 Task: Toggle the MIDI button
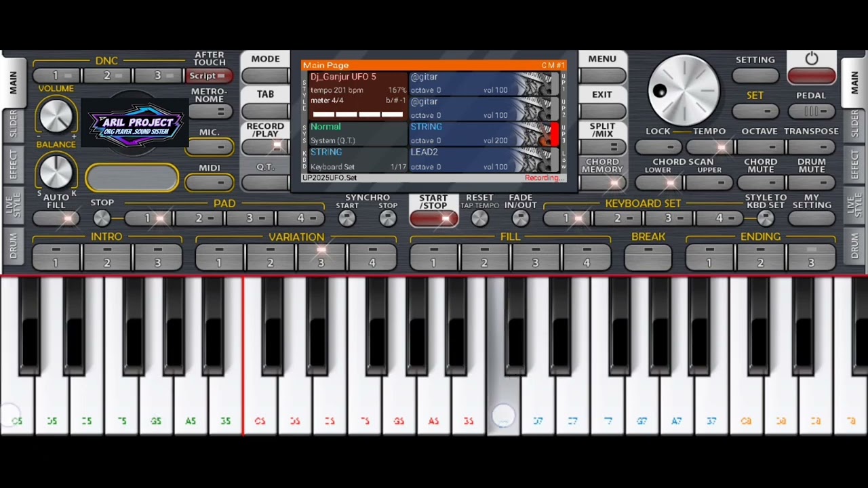click(x=209, y=182)
